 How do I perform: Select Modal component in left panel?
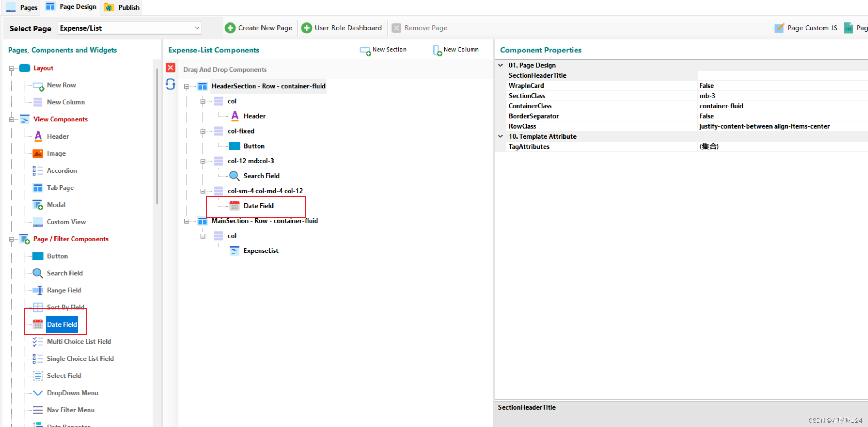(56, 205)
